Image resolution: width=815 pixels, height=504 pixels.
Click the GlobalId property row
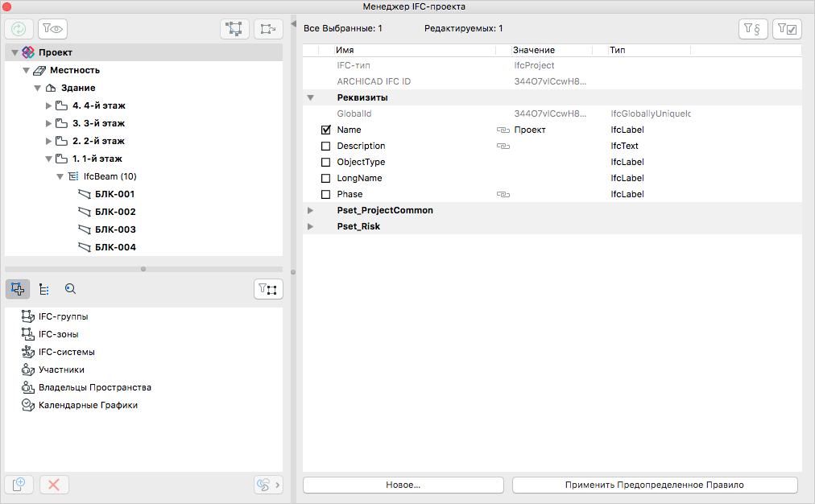coord(552,114)
